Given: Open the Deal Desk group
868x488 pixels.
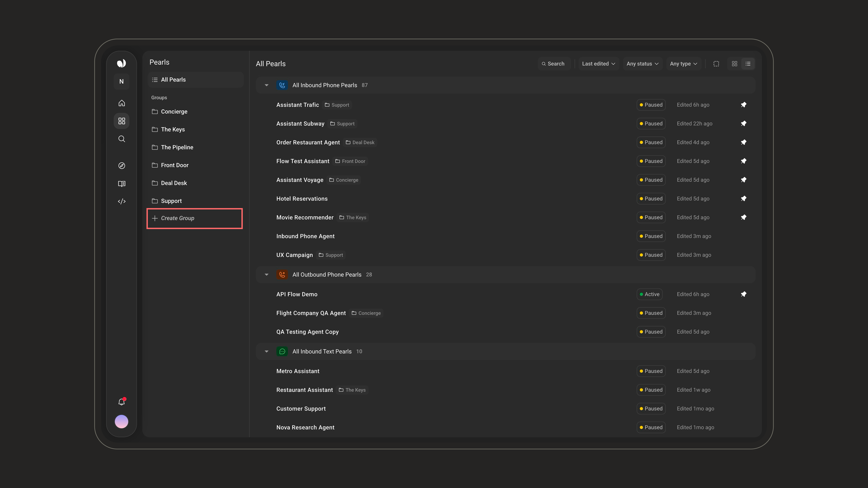Looking at the screenshot, I should point(195,183).
